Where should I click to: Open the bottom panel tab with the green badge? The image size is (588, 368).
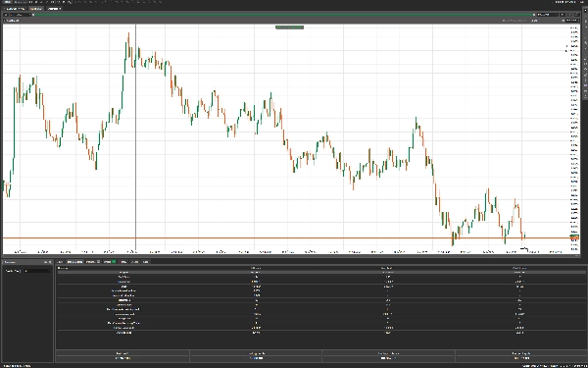click(110, 262)
